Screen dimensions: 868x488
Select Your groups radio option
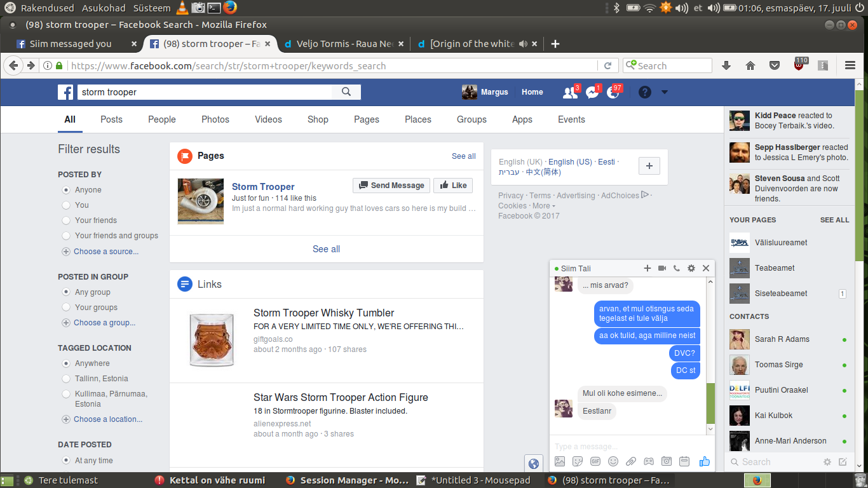pos(66,308)
